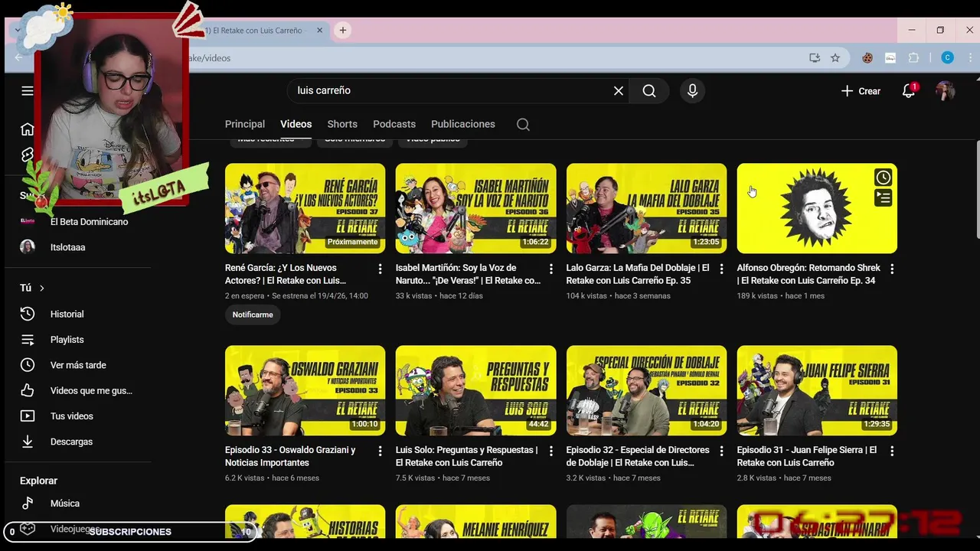Open browser extensions puzzle icon

click(913, 58)
